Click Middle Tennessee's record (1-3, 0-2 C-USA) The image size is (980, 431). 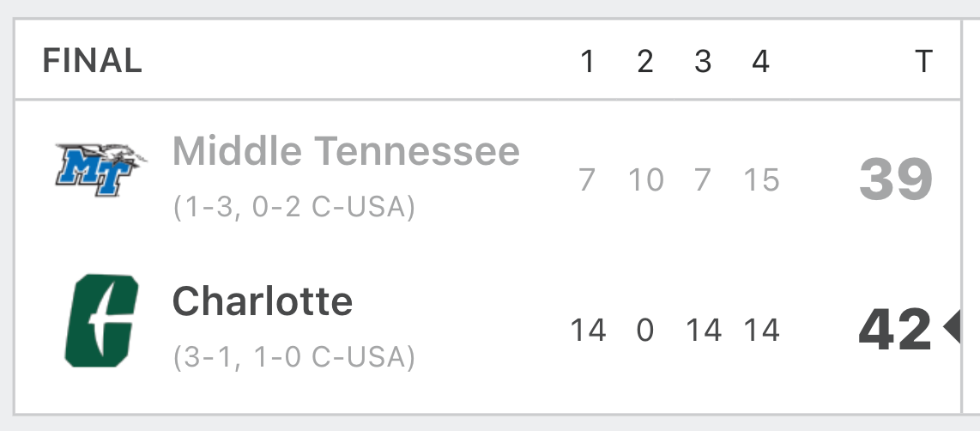[x=293, y=207]
